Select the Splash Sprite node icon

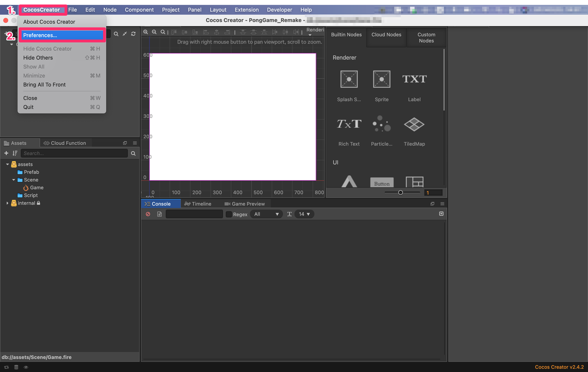pyautogui.click(x=349, y=79)
